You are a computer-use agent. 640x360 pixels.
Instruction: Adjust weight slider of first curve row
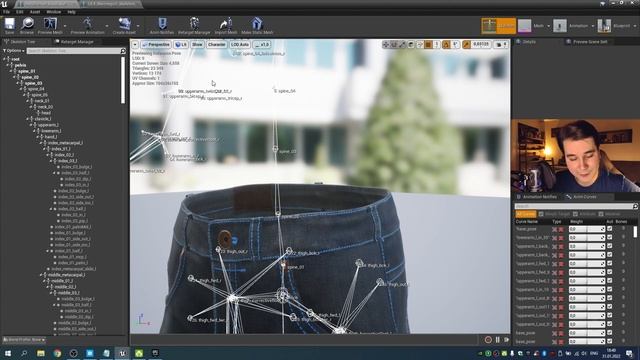tap(587, 229)
